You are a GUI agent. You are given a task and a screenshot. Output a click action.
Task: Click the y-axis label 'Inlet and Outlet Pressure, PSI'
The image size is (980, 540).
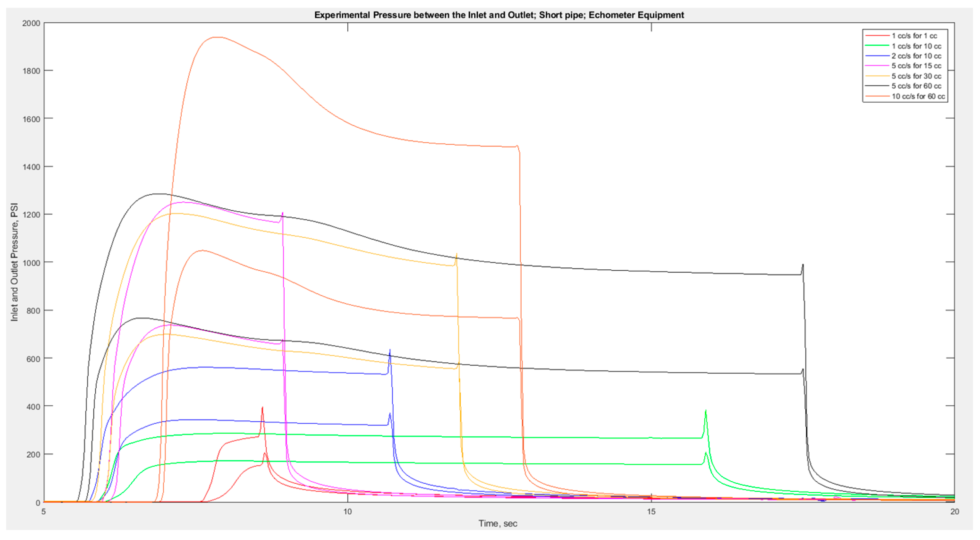tap(15, 262)
